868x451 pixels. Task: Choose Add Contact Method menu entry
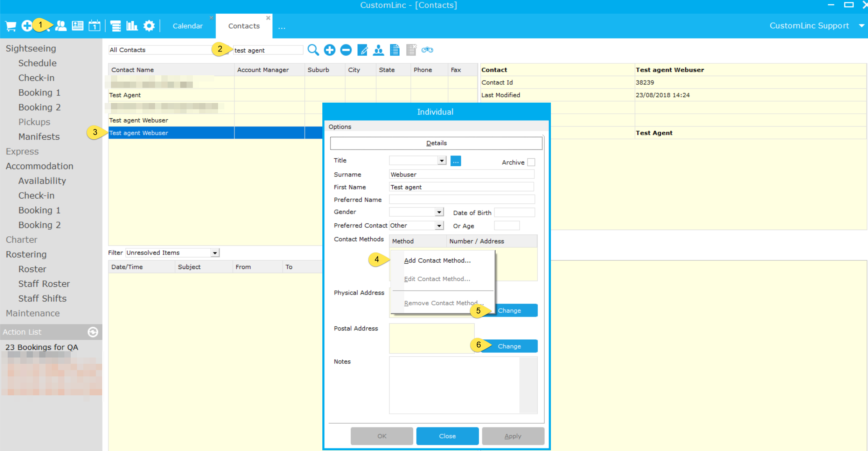[437, 261]
